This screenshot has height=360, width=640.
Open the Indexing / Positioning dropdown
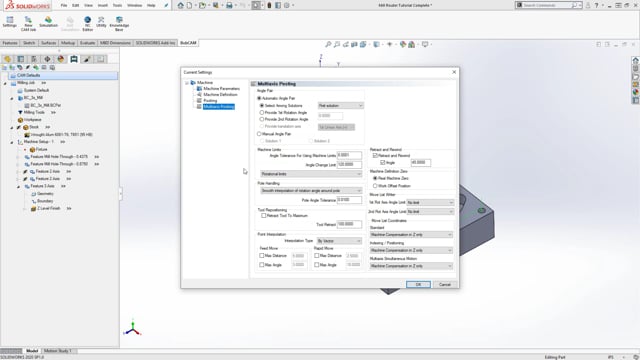[x=411, y=250]
